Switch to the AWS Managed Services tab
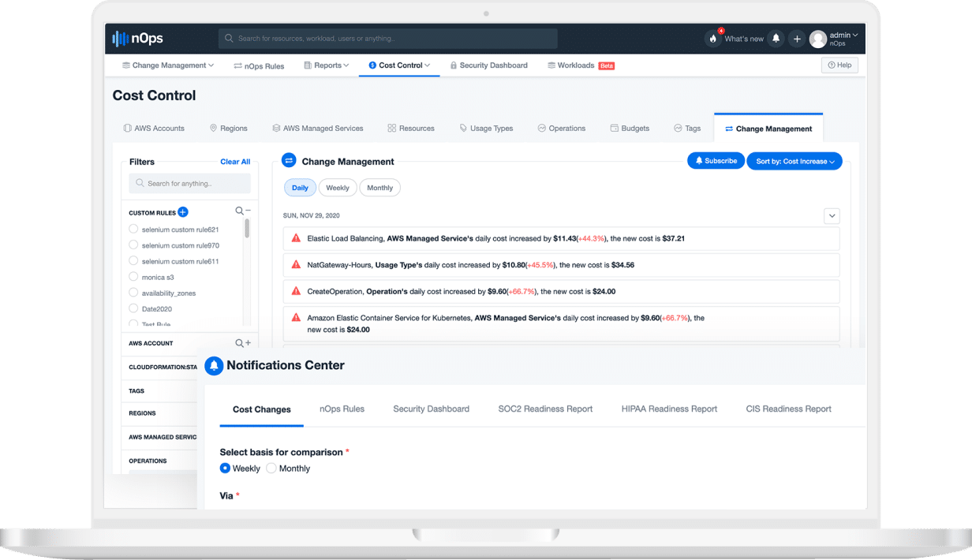This screenshot has height=560, width=972. click(318, 129)
